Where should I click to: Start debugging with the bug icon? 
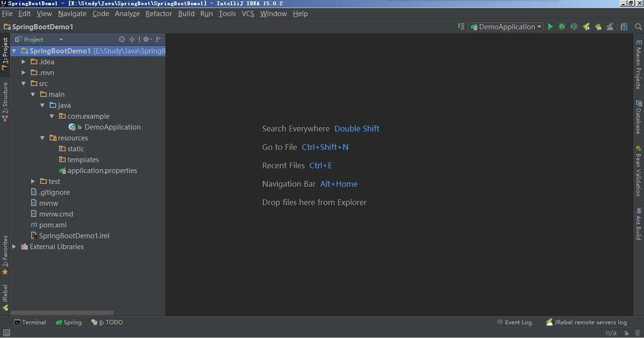click(x=562, y=27)
